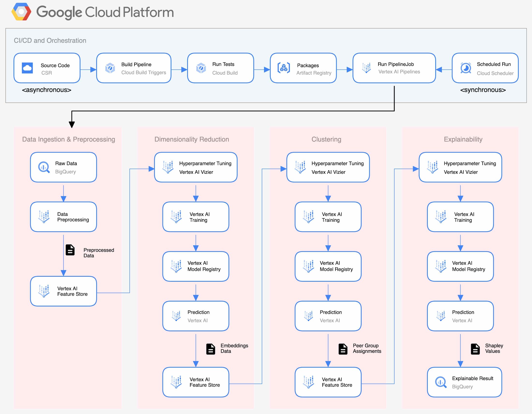532x414 pixels.
Task: Click Vertex icon in Explainability Training node
Action: coord(441,217)
